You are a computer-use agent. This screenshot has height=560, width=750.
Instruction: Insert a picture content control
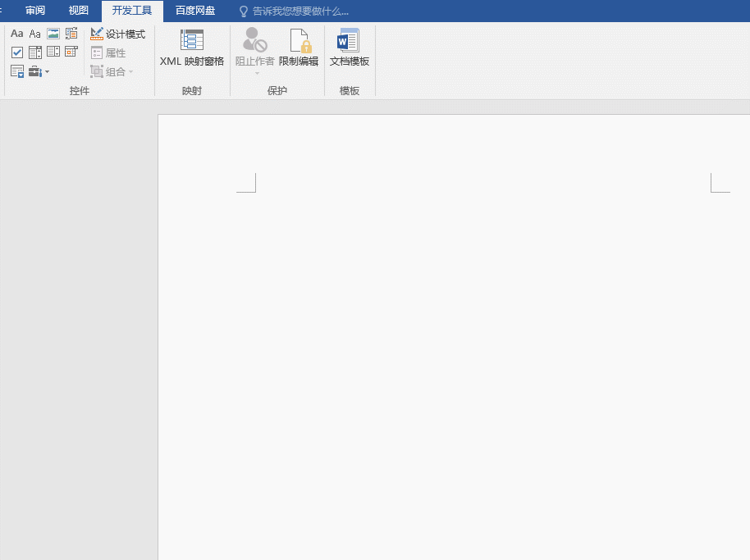53,34
